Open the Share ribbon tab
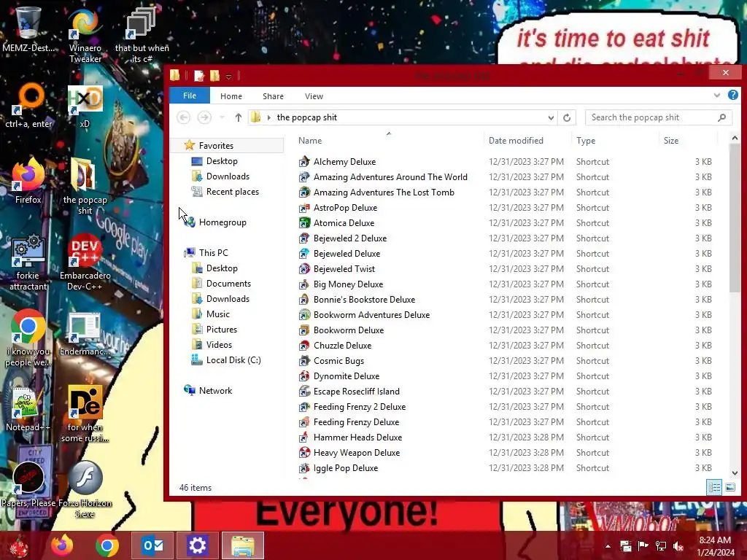Viewport: 747px width, 560px height. [273, 96]
